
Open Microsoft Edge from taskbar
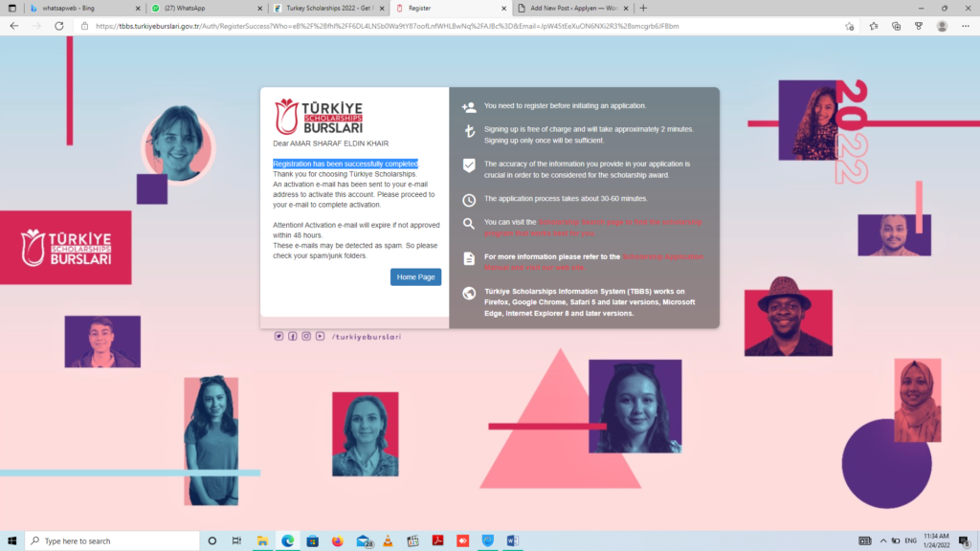287,541
